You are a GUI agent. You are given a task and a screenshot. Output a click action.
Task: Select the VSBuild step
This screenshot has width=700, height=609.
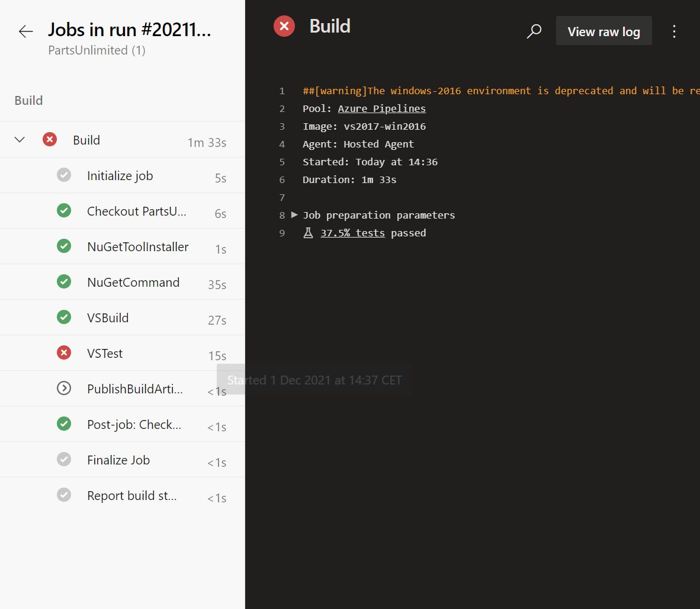click(123, 318)
